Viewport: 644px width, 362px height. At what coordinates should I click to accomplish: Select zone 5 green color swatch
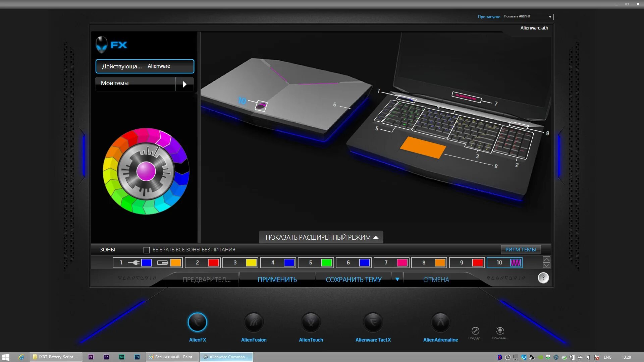(x=326, y=263)
